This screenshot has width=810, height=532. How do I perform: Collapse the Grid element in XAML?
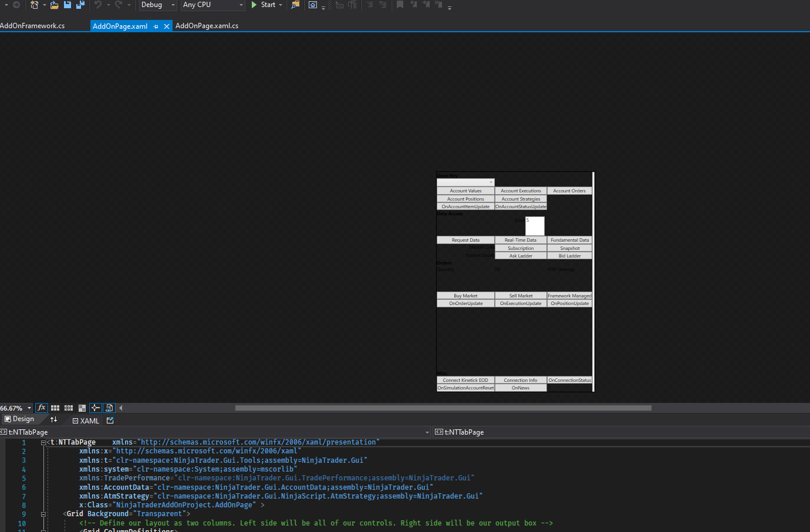[43, 514]
